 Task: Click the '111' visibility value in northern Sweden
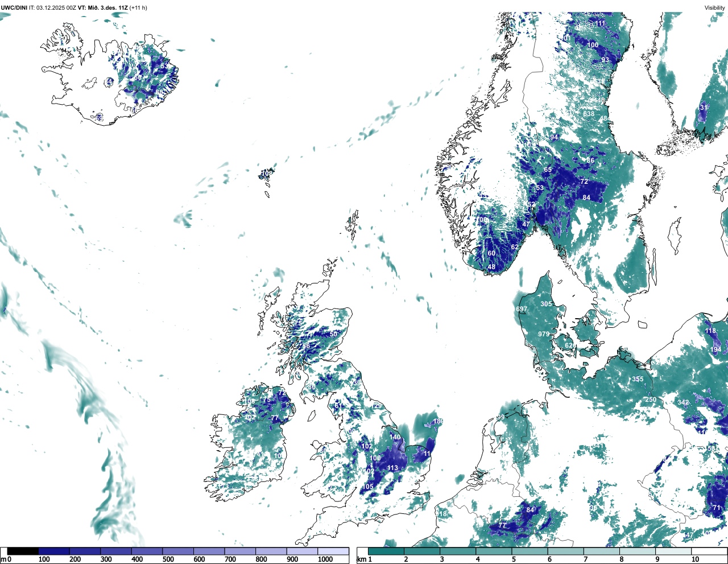601,23
